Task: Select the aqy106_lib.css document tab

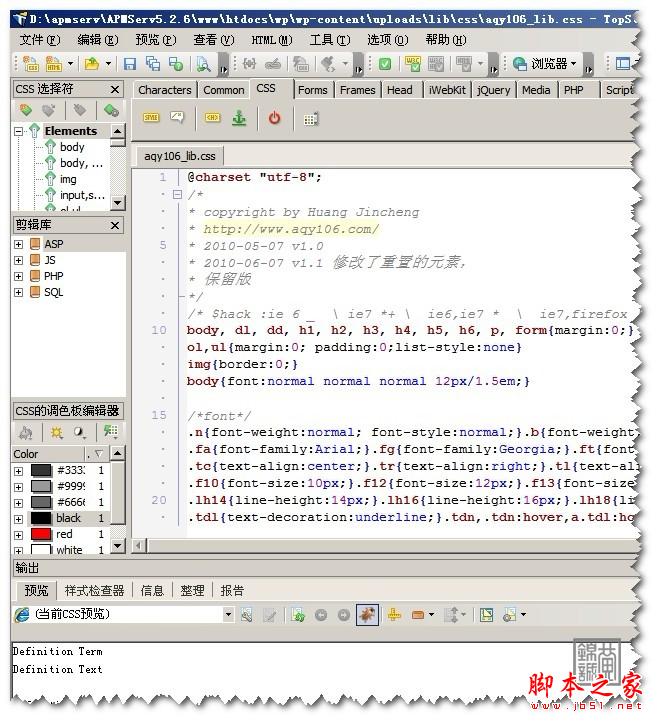Action: coord(180,156)
